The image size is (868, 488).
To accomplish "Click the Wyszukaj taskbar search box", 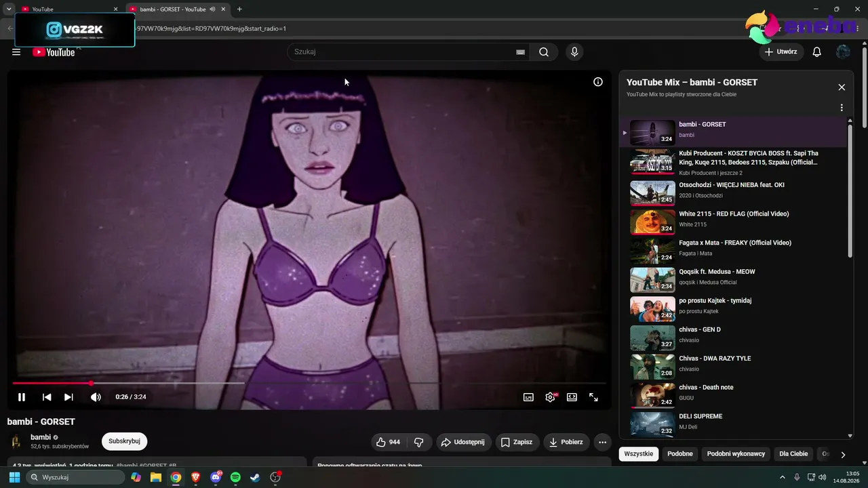I will (x=75, y=477).
